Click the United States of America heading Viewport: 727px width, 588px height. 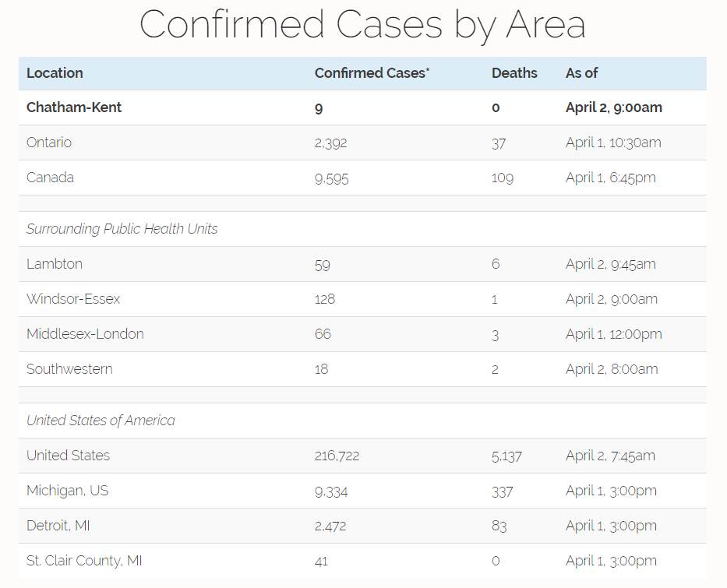coord(101,421)
